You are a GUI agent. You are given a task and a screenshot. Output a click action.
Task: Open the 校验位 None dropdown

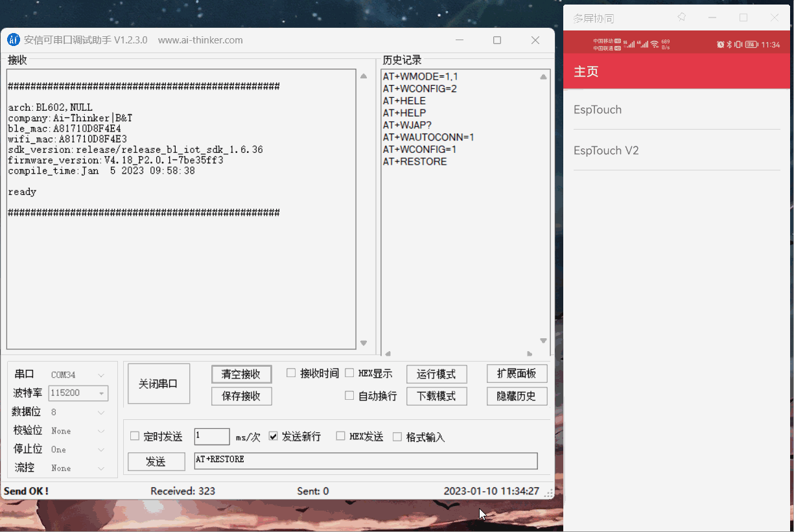pos(78,431)
